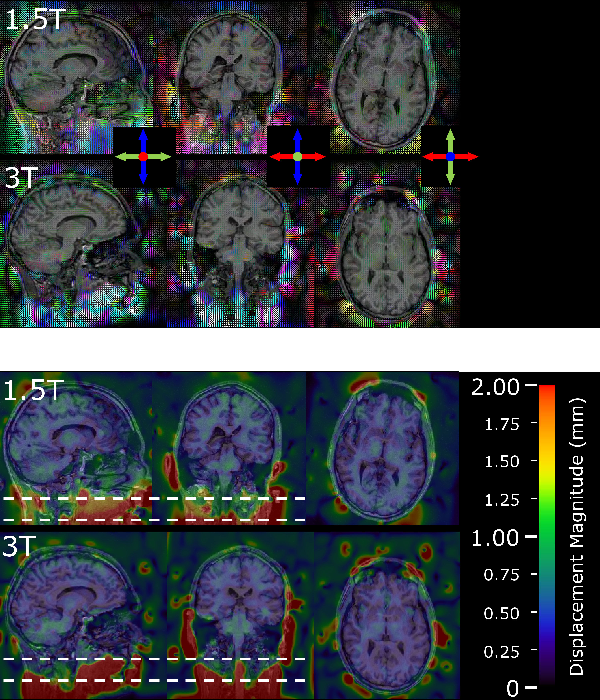This screenshot has width=600, height=700.
Task: Click the blue center dot of the axial direction cross
Action: pyautogui.click(x=450, y=157)
